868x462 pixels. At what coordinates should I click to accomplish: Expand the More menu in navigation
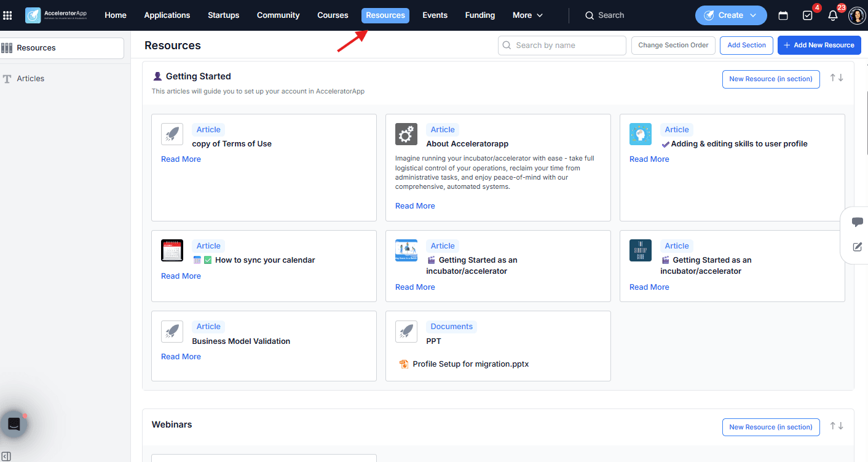[x=528, y=15]
